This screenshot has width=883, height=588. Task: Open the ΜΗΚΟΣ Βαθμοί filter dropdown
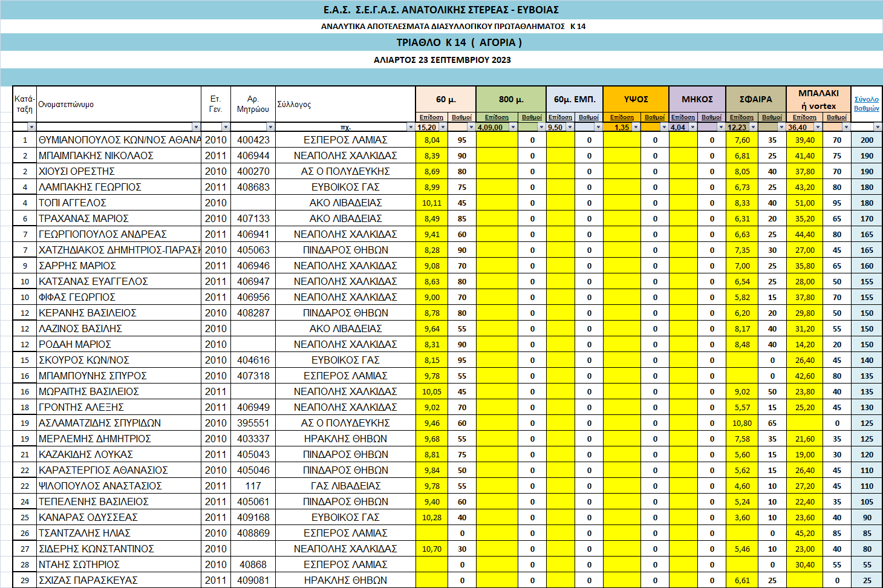pos(721,127)
